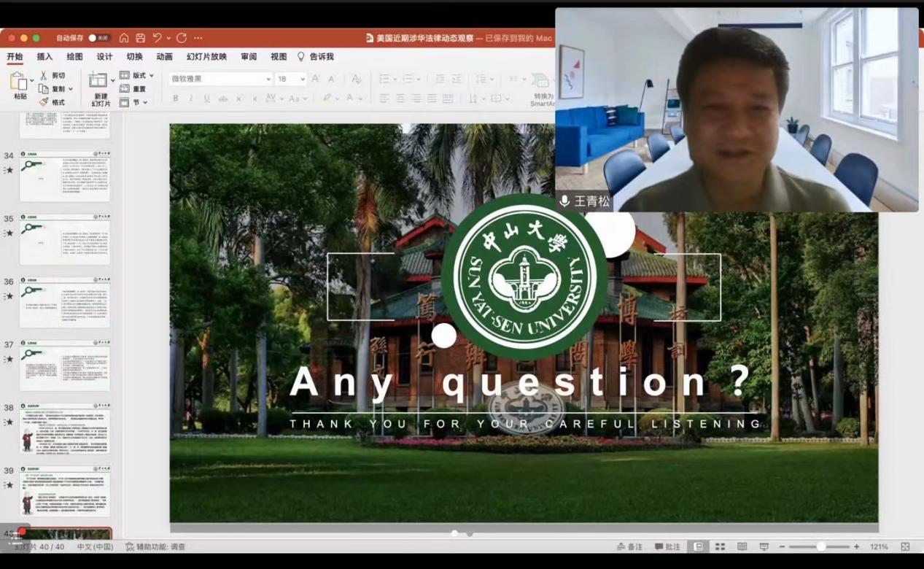Select slide 38 thumbnail
924x569 pixels.
click(x=65, y=428)
